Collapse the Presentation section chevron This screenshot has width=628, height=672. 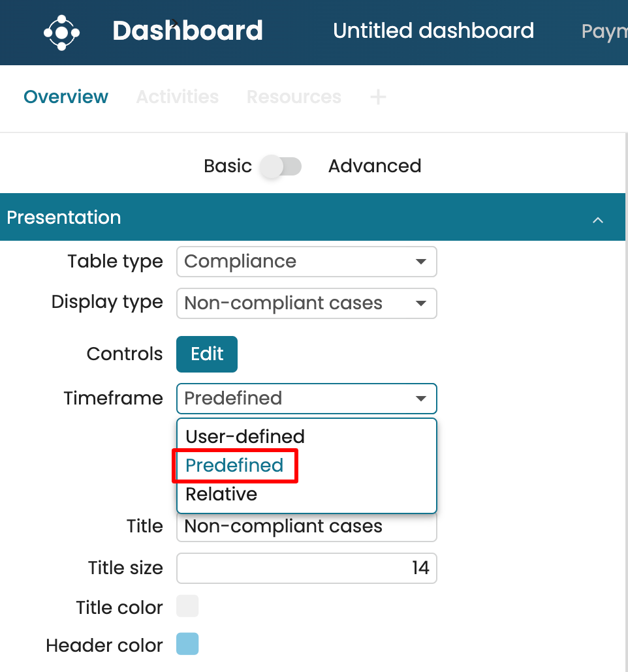click(x=597, y=219)
